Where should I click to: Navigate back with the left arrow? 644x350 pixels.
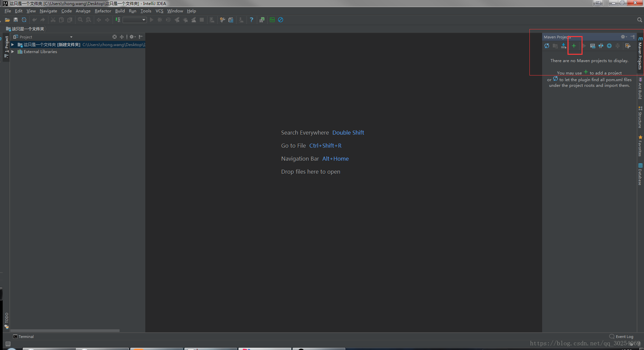pyautogui.click(x=99, y=20)
